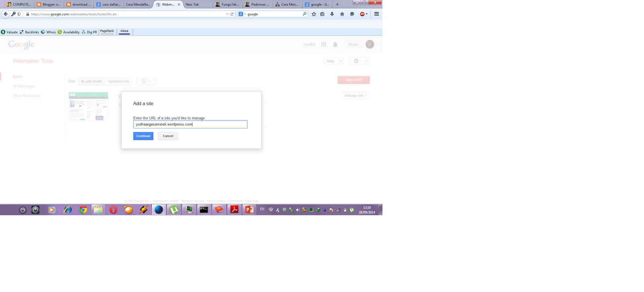Click Continue in the Add a site dialog
The width and height of the screenshot is (644, 292).
click(x=143, y=136)
